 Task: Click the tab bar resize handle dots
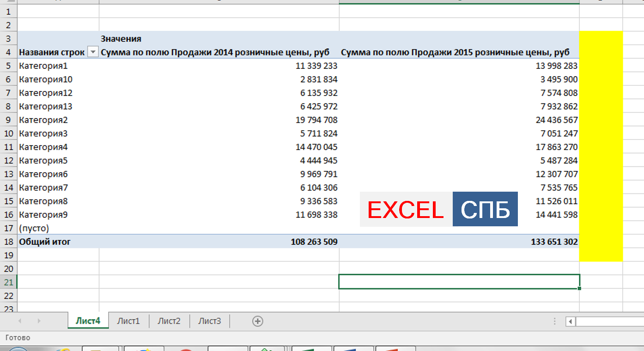click(555, 321)
